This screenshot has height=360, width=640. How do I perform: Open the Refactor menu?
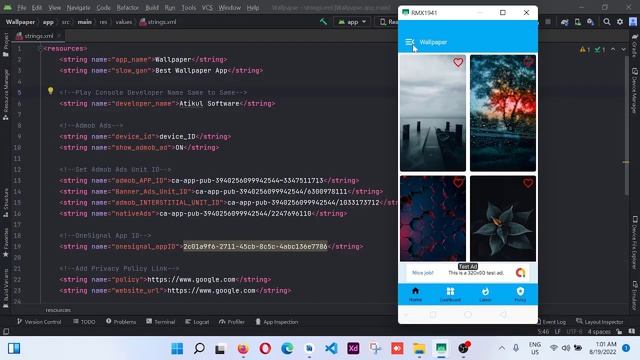pyautogui.click(x=127, y=7)
